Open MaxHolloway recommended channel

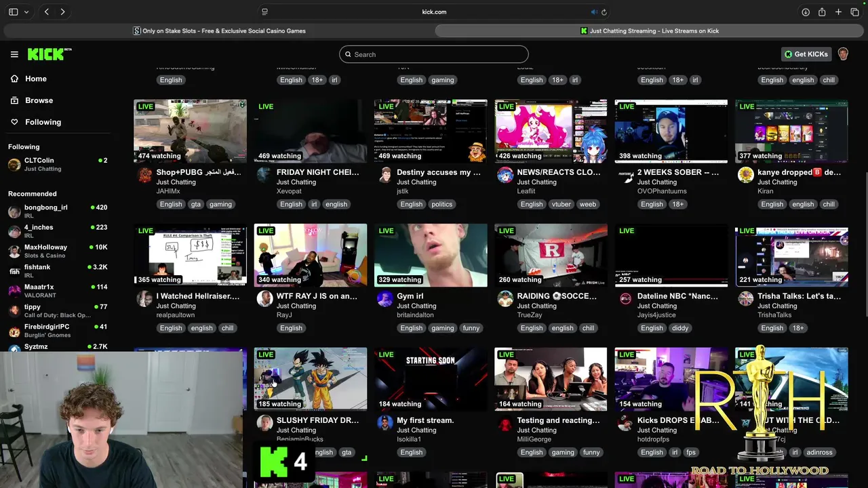pos(58,251)
